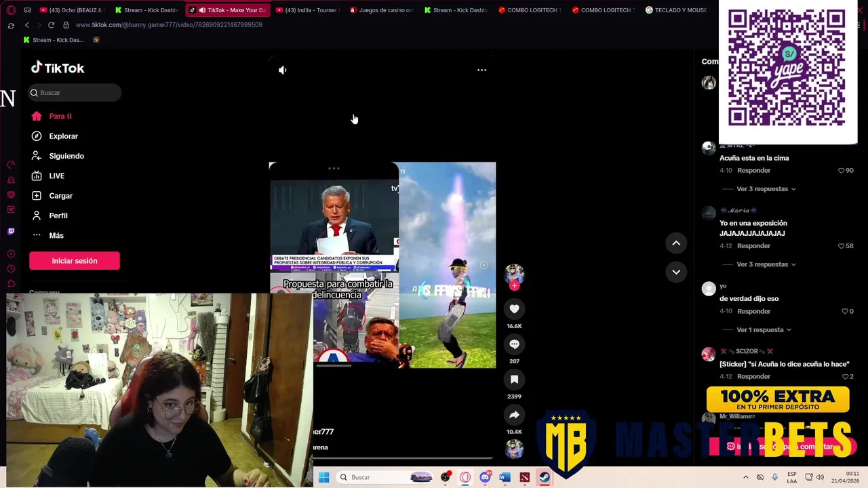Open Word from the taskbar
The height and width of the screenshot is (488, 868).
[x=505, y=477]
